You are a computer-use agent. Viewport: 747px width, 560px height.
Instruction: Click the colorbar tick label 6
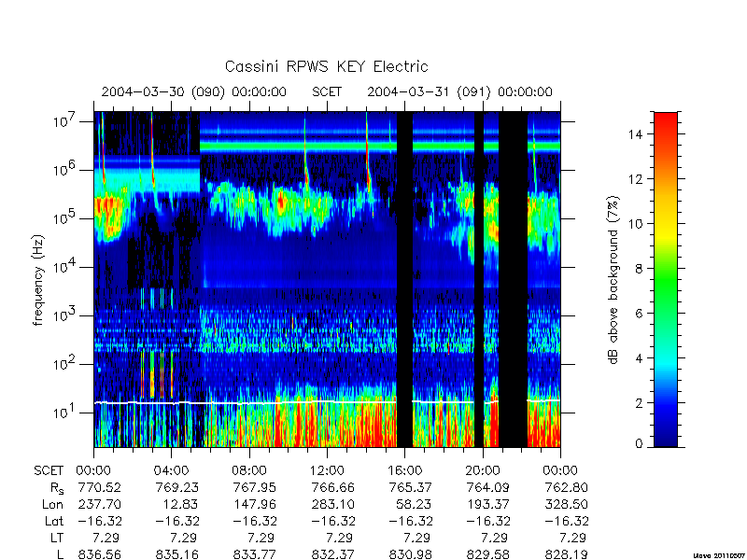[x=639, y=314]
